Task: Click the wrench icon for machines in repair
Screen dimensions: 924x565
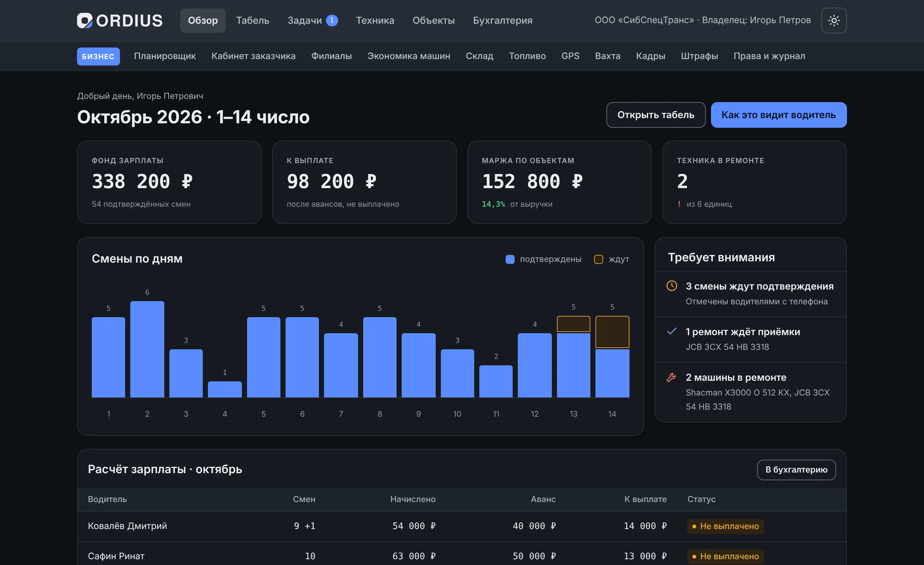Action: [671, 377]
